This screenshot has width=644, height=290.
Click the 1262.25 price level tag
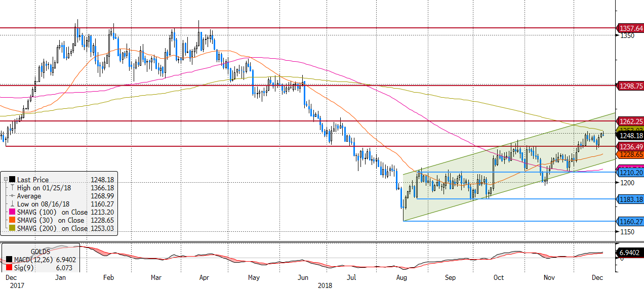pyautogui.click(x=630, y=121)
